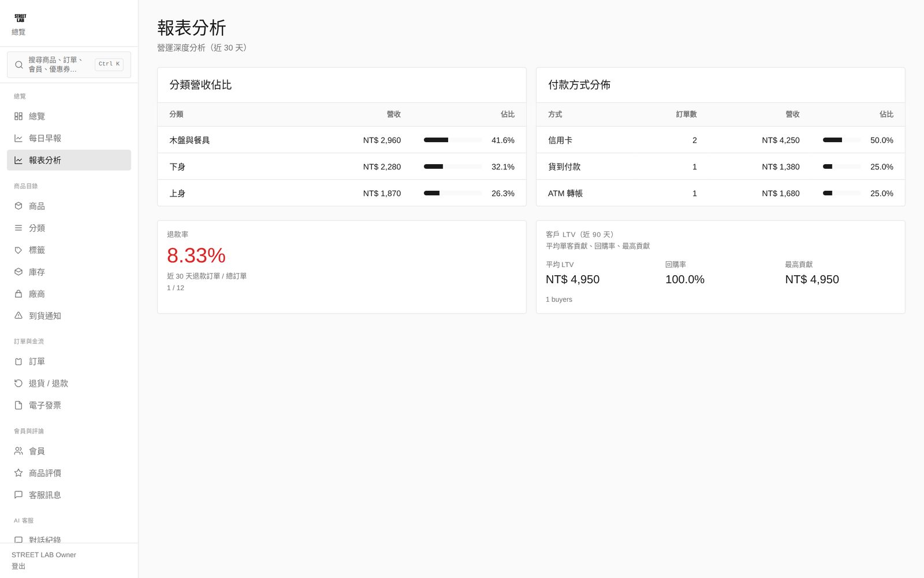
Task: Go to the 商品 page
Action: pyautogui.click(x=69, y=206)
